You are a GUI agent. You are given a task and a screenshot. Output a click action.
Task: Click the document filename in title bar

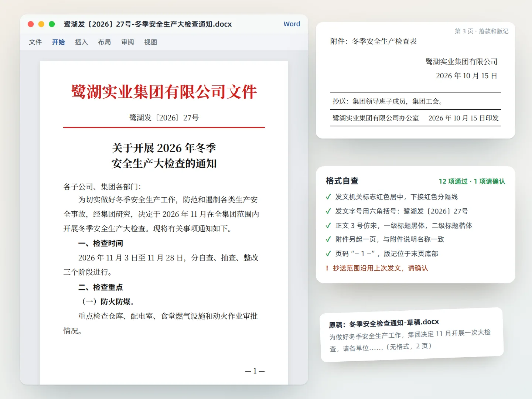tap(148, 24)
